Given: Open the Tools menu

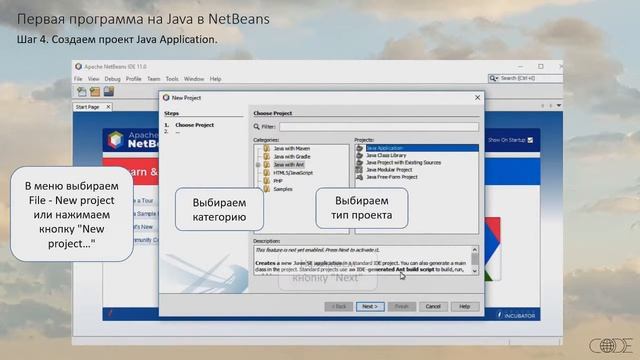Looking at the screenshot, I should click(172, 79).
